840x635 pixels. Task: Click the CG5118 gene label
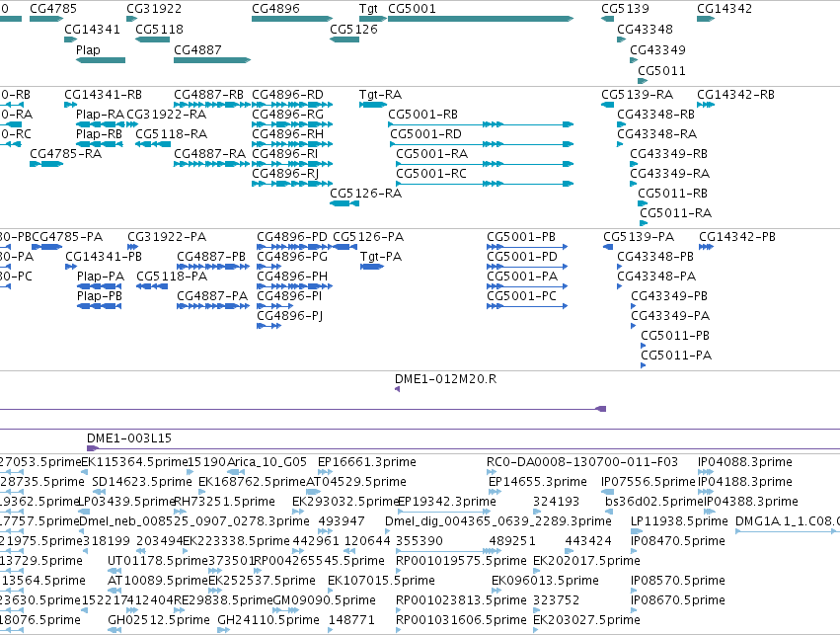pos(159,29)
